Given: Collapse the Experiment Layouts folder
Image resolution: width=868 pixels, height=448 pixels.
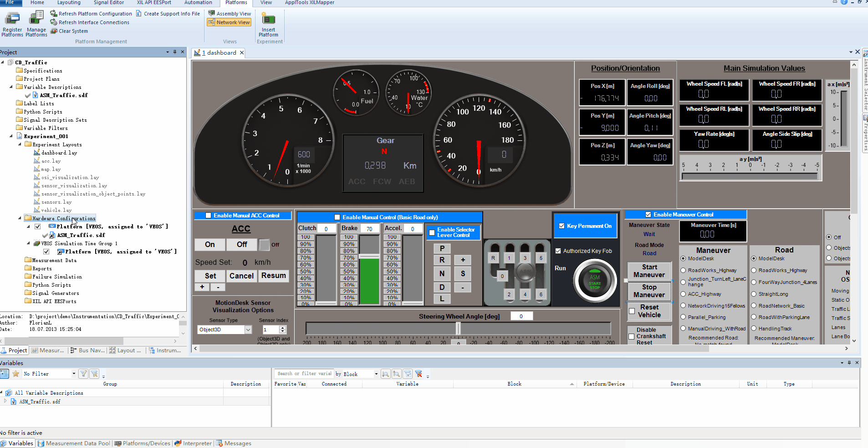Looking at the screenshot, I should [20, 144].
